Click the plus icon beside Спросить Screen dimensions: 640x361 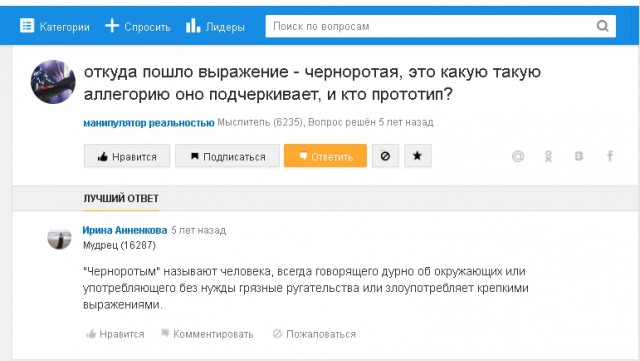(112, 26)
